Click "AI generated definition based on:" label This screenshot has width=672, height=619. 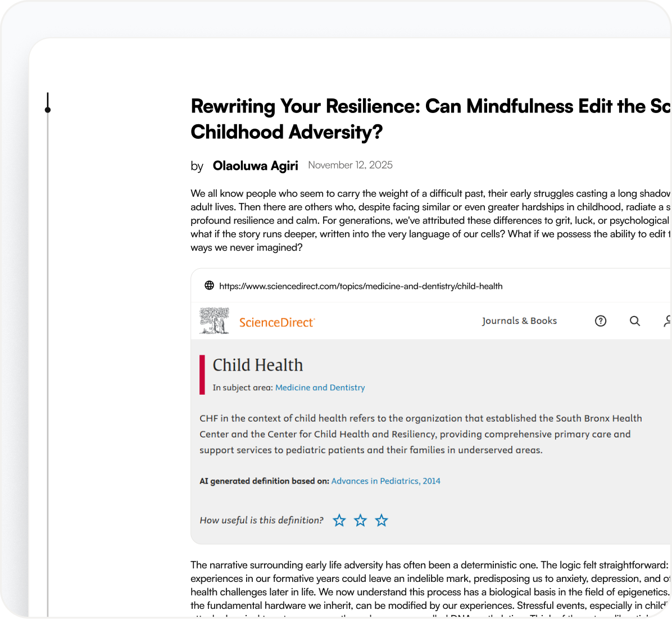265,481
